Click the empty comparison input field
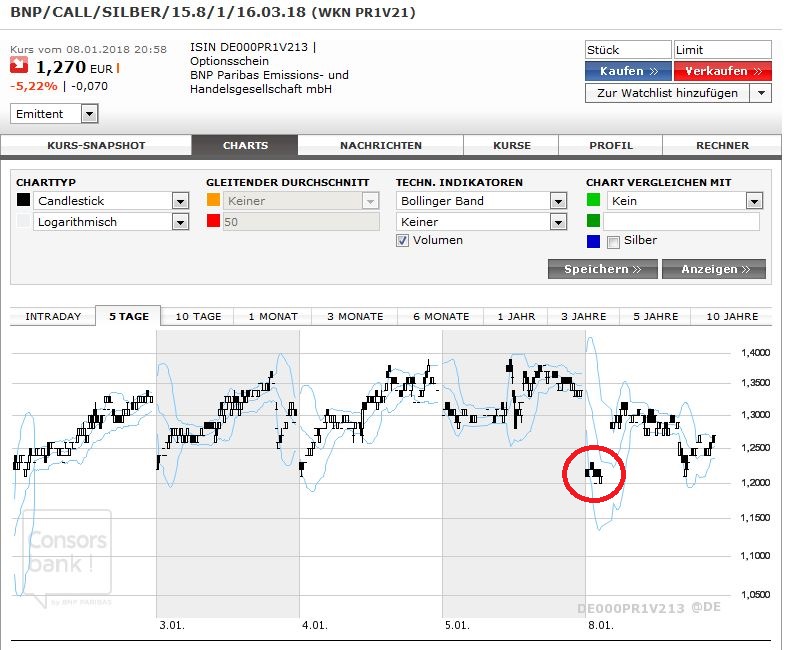788x650 pixels. pyautogui.click(x=681, y=222)
